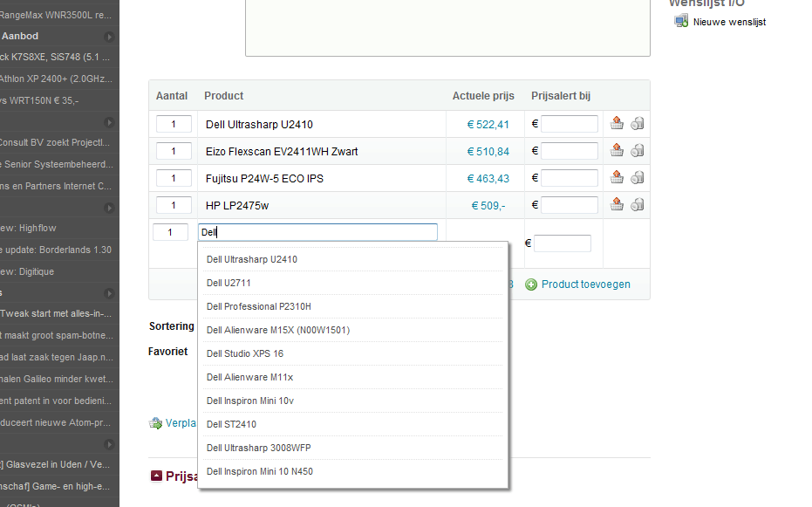This screenshot has height=507, width=812.
Task: Open sidebar item Glasvezel in Uden
Action: [55, 464]
